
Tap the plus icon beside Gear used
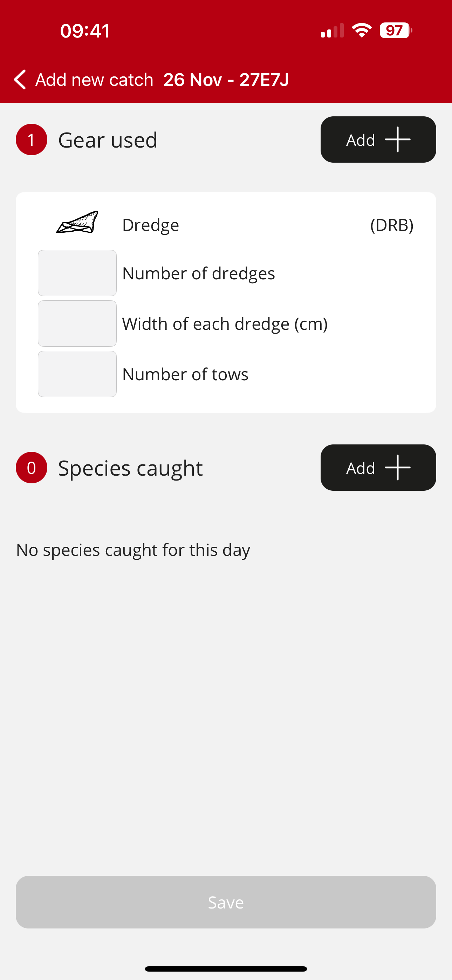pyautogui.click(x=397, y=139)
